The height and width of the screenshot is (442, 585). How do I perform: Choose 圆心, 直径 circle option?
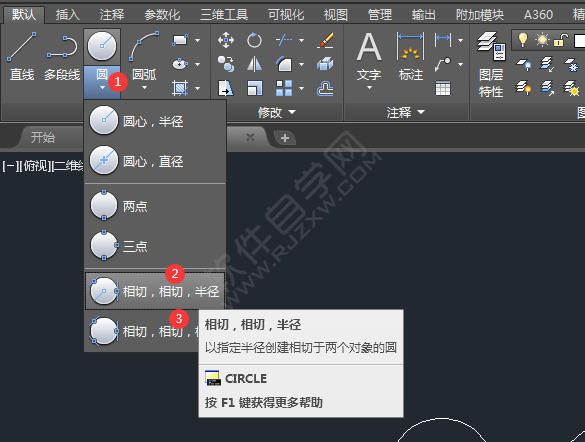point(155,161)
